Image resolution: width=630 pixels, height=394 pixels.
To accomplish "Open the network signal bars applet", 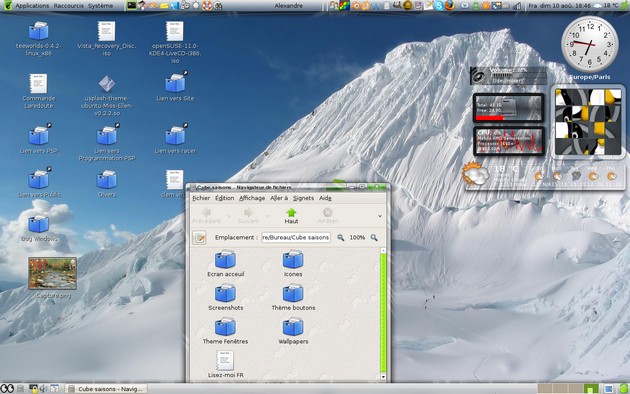I will tap(518, 6).
